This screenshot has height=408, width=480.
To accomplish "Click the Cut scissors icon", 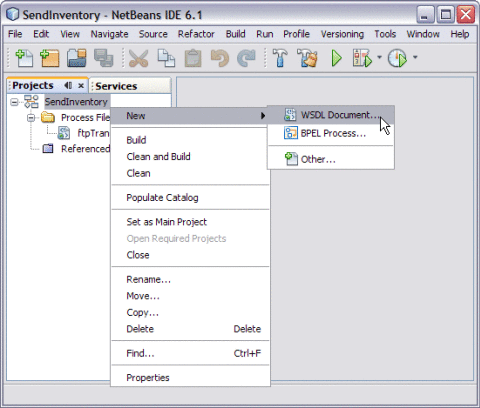I will point(138,58).
